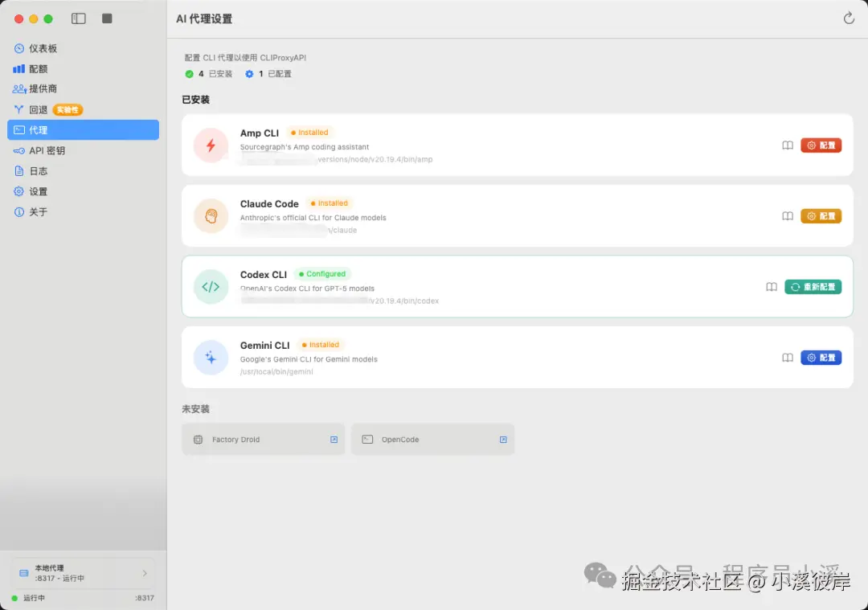The image size is (868, 610).
Task: Click the Amp CLI lightning bolt icon
Action: pyautogui.click(x=211, y=145)
